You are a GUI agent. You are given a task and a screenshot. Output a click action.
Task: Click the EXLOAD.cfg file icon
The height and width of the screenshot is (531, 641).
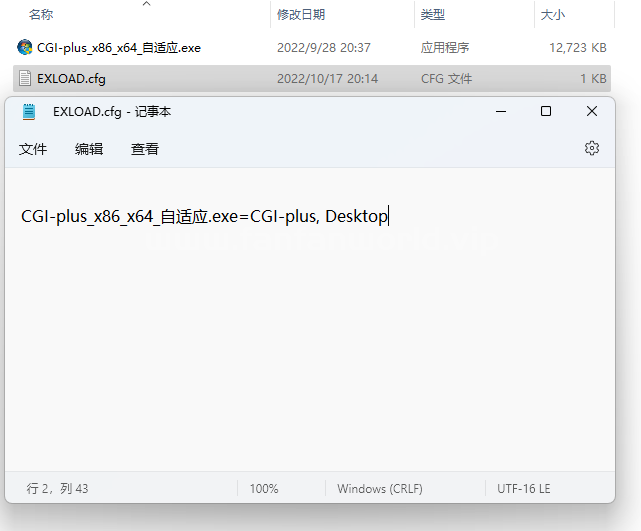coord(25,78)
